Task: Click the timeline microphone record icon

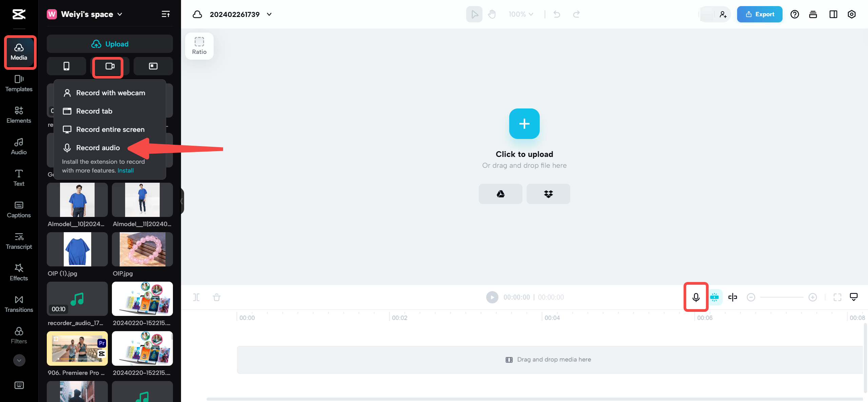Action: (x=696, y=297)
